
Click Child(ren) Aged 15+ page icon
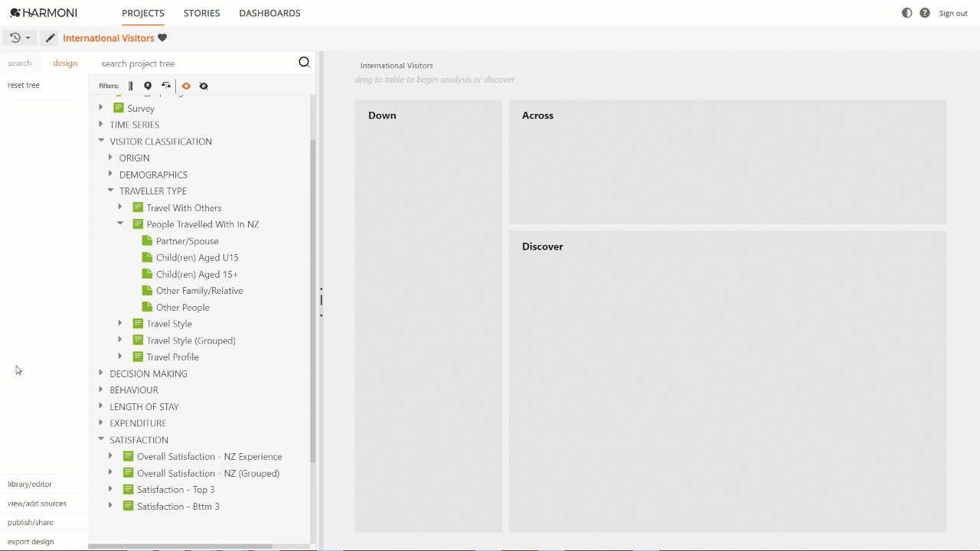pos(147,274)
